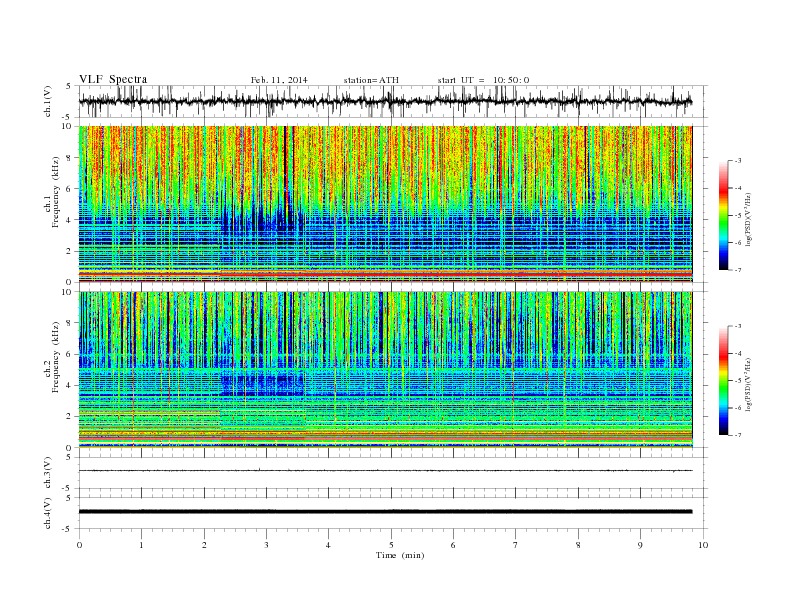Image resolution: width=792 pixels, height=612 pixels.
Task: Click the '8' tick on ch.1 frequency axis
Action: (x=69, y=158)
